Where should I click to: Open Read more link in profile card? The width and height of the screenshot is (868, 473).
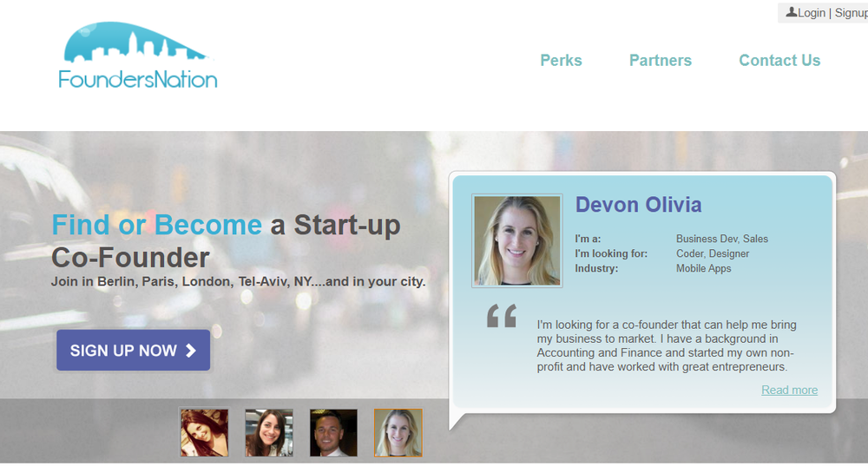[789, 390]
